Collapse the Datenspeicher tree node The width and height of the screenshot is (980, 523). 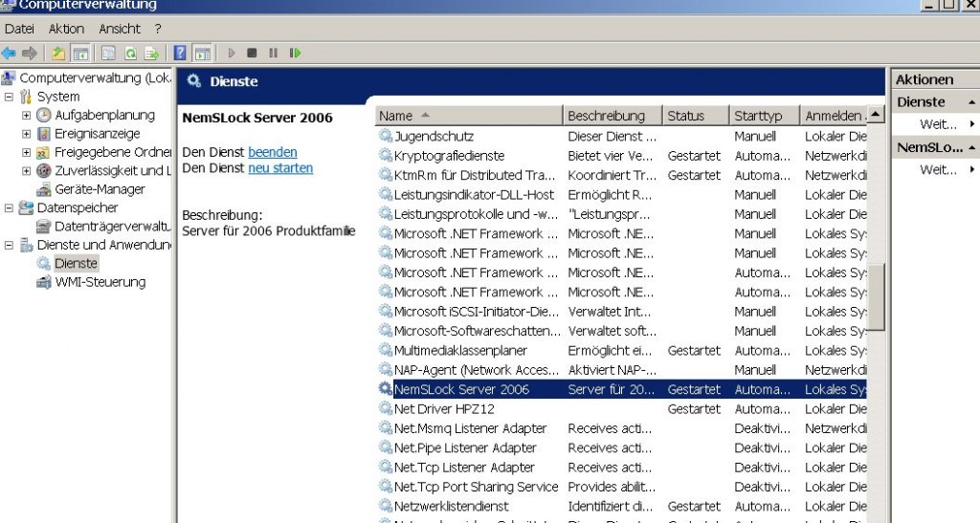point(10,208)
